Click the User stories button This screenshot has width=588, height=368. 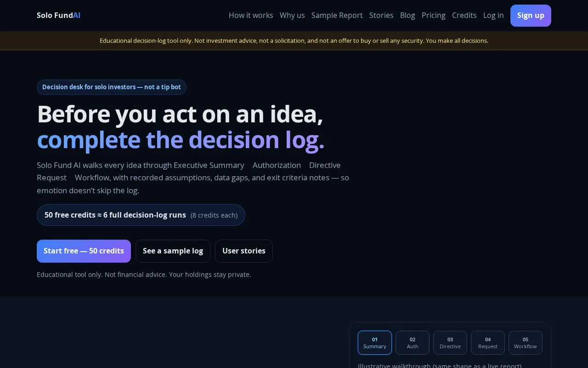pyautogui.click(x=244, y=251)
